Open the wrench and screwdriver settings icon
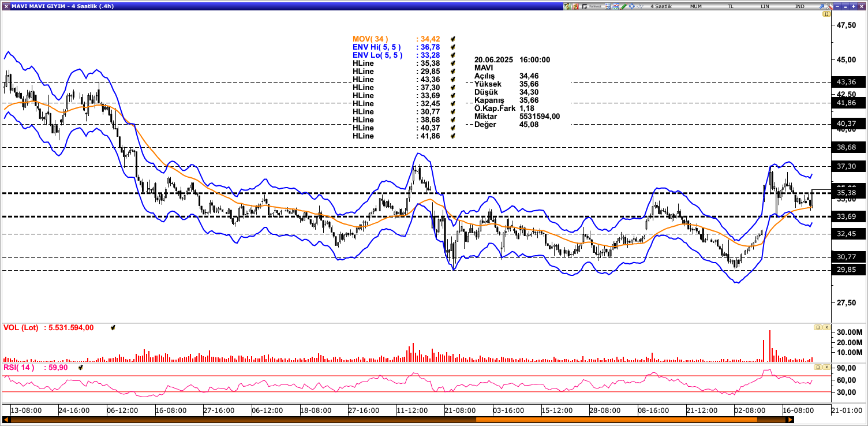This screenshot has height=426, width=868. click(x=829, y=6)
